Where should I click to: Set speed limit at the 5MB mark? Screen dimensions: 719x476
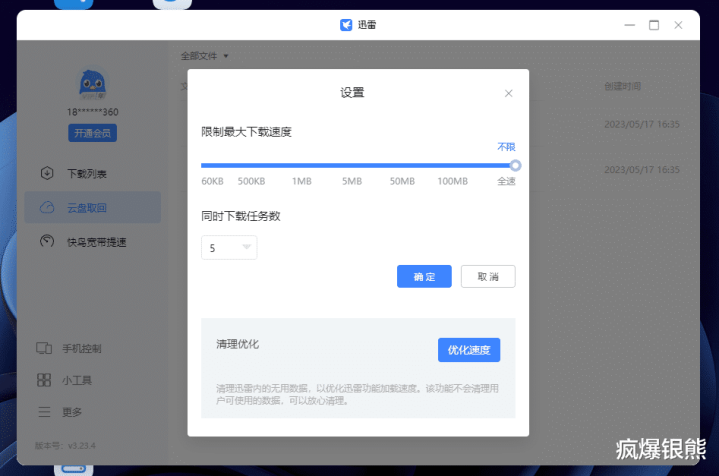pyautogui.click(x=352, y=181)
